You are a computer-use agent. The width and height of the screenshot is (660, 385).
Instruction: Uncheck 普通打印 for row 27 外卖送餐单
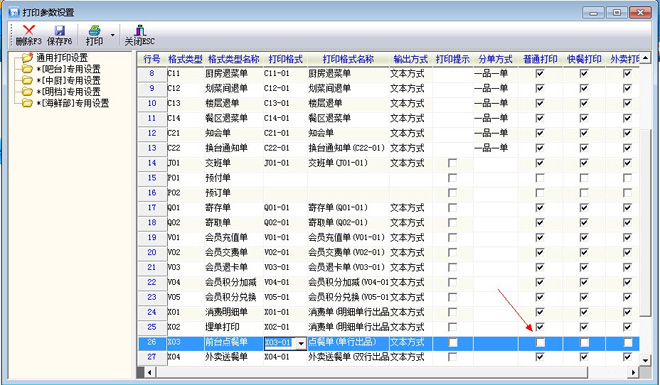point(540,357)
